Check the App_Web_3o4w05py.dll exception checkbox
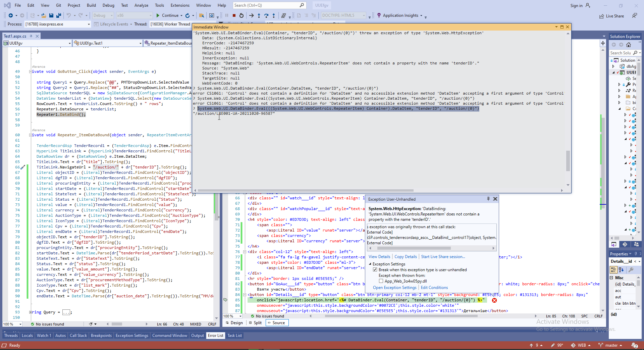 [381, 281]
